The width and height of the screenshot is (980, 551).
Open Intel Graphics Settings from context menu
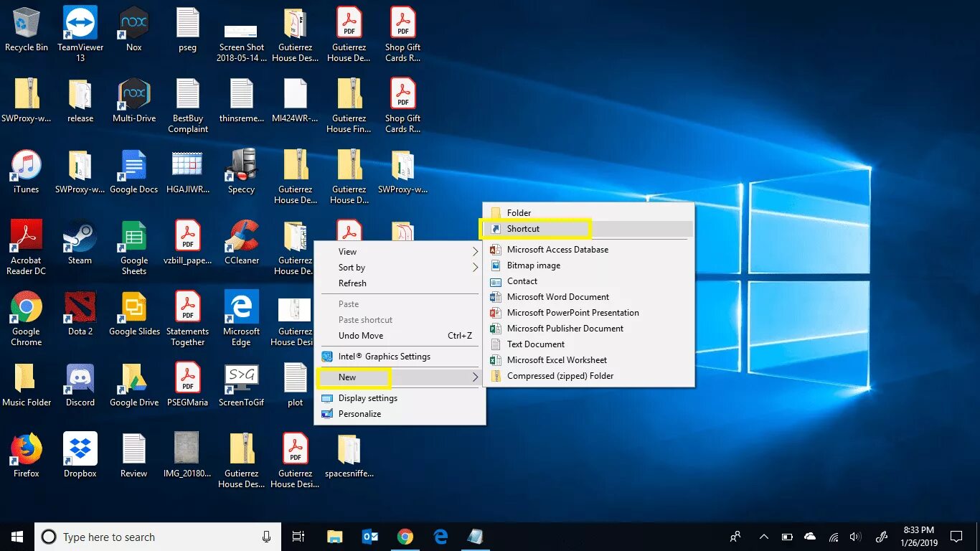coord(400,357)
